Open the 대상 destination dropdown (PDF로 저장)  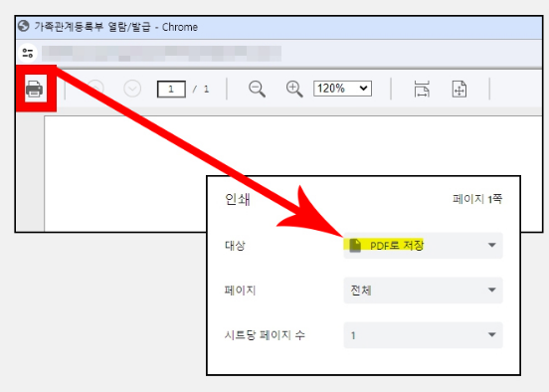[423, 245]
